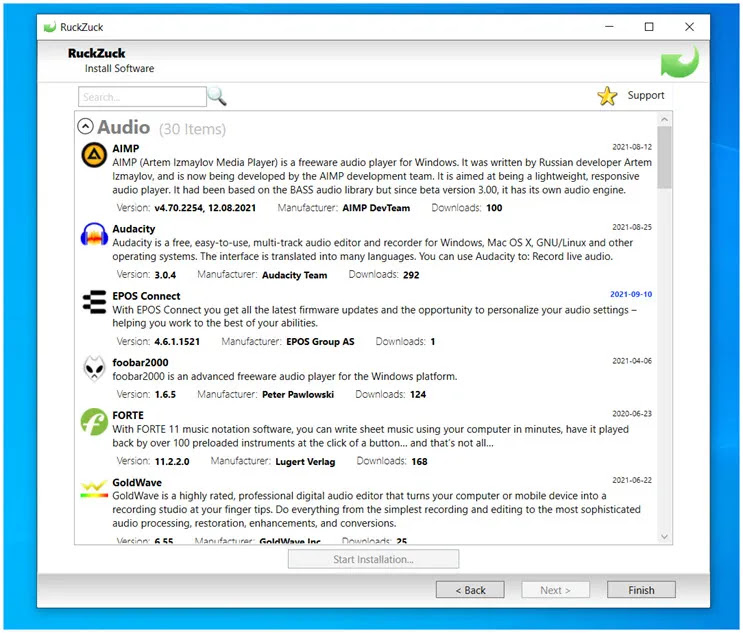743x633 pixels.
Task: Click Finish to close wizard
Action: click(641, 590)
